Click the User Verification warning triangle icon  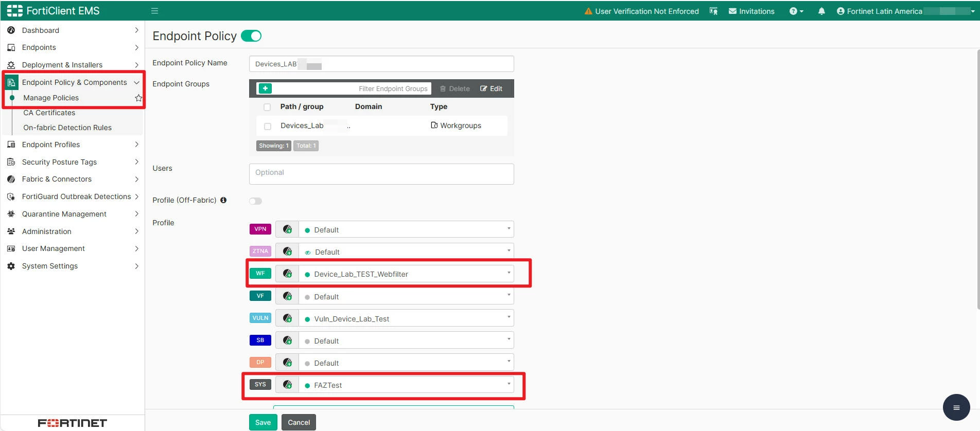588,11
